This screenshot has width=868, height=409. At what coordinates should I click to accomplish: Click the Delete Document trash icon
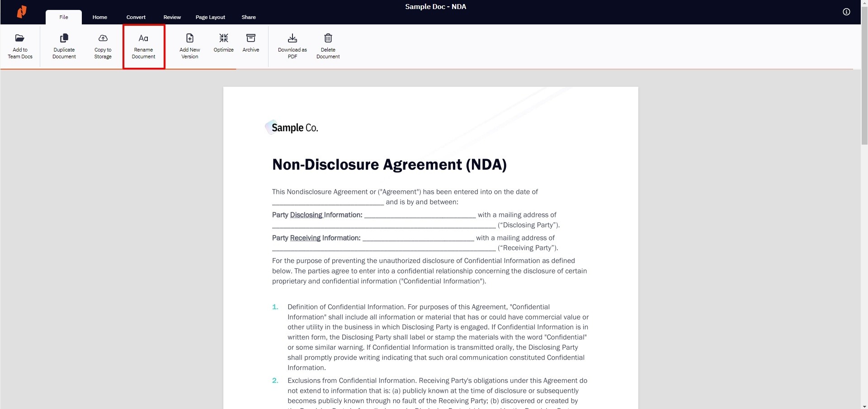328,38
